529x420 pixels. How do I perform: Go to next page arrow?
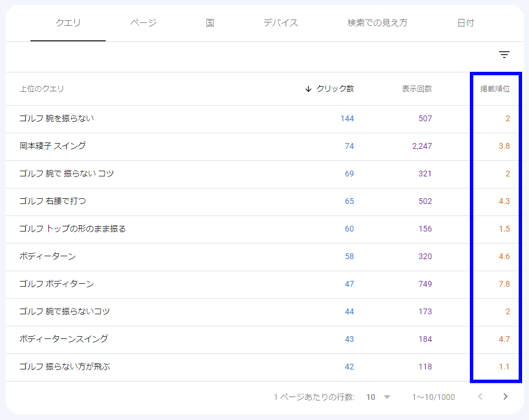pos(505,396)
